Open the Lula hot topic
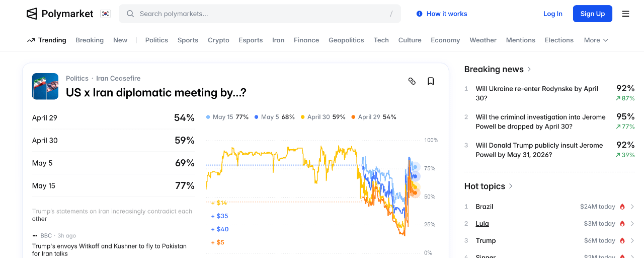Viewport: 644px width, 258px height. [x=482, y=224]
